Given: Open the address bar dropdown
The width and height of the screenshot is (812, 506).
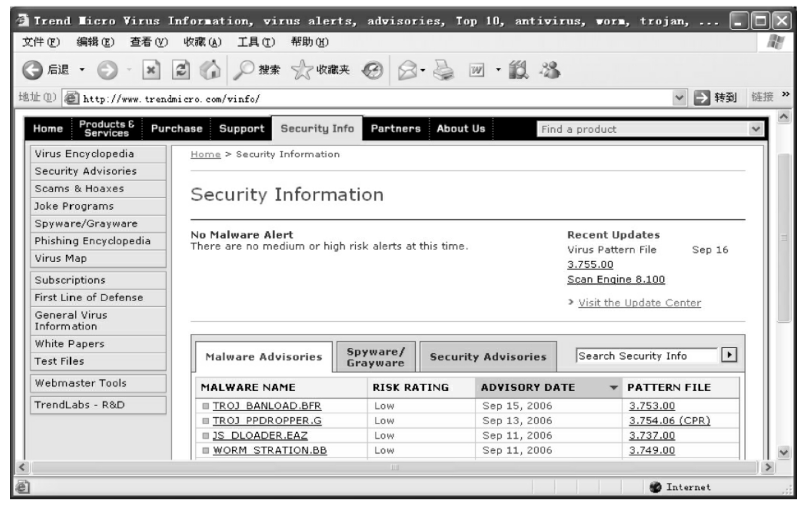Looking at the screenshot, I should click(679, 98).
